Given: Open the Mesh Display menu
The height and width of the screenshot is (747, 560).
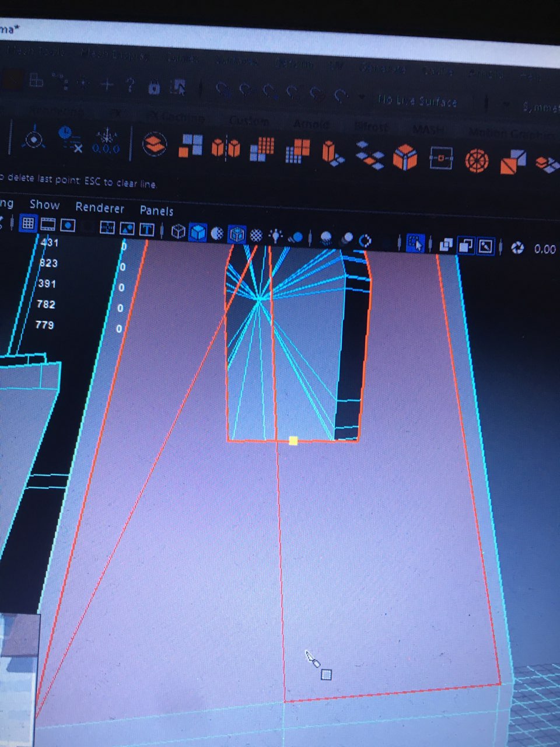Looking at the screenshot, I should [115, 54].
